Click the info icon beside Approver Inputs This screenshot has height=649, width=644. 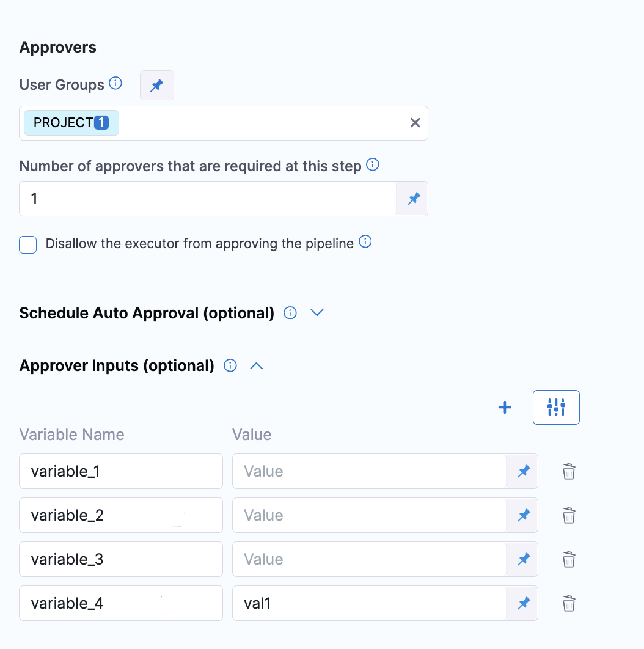[230, 366]
